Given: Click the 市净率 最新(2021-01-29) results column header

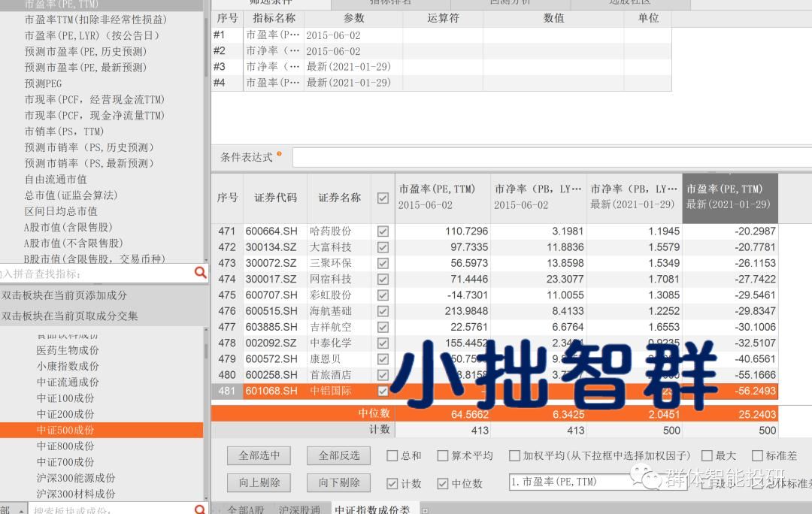Looking at the screenshot, I should click(x=634, y=197).
